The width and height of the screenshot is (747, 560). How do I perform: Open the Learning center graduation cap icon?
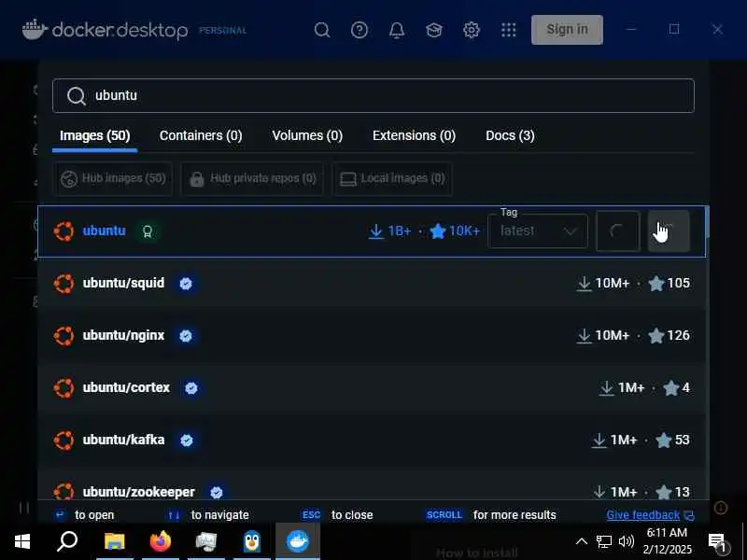(433, 30)
